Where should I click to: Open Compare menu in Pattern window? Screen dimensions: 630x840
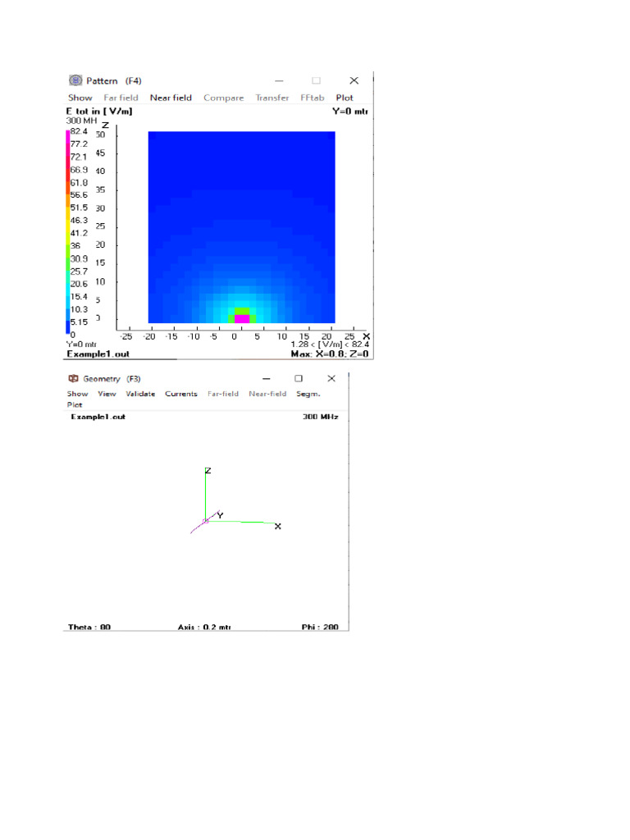pos(223,98)
